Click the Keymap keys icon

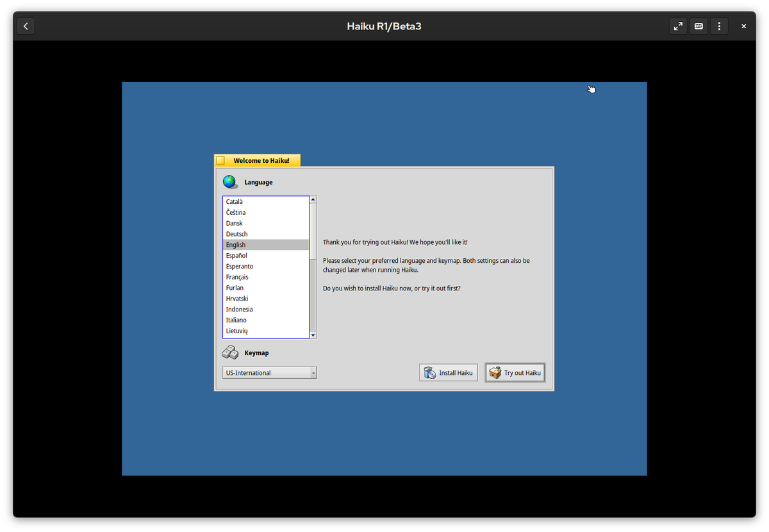pos(229,352)
